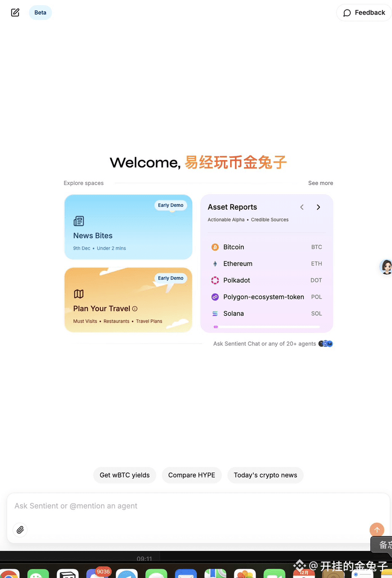This screenshot has height=578, width=392.
Task: Click the Restaurants tag
Action: coord(116,321)
